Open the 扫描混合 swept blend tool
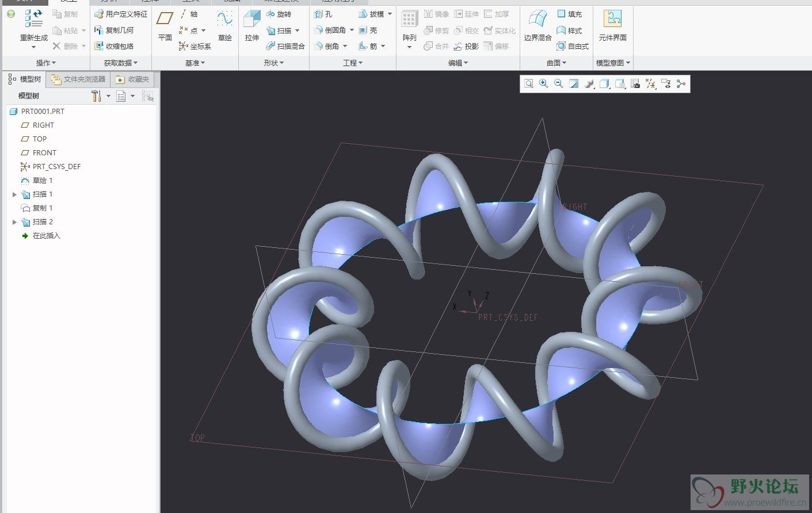Screen dimensions: 812x513 point(285,46)
